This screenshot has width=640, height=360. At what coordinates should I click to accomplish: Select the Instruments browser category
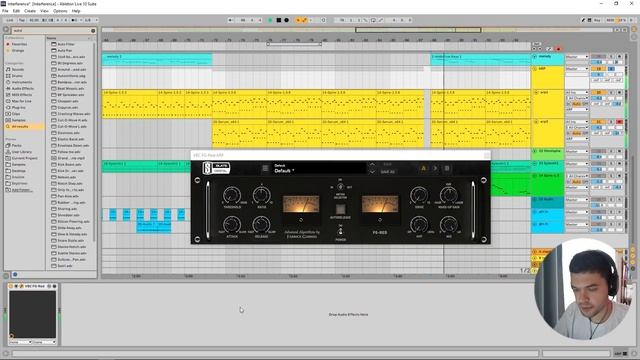22,82
